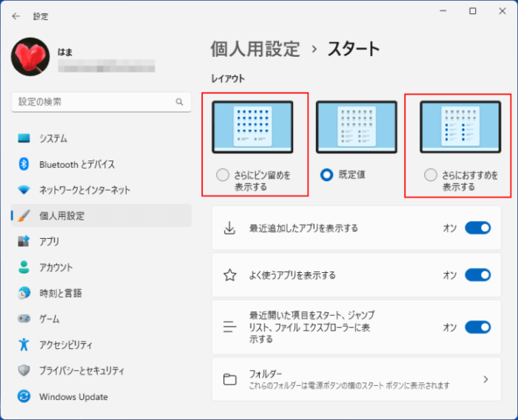Click the Windows Update sync icon
This screenshot has width=518, height=420.
point(24,396)
